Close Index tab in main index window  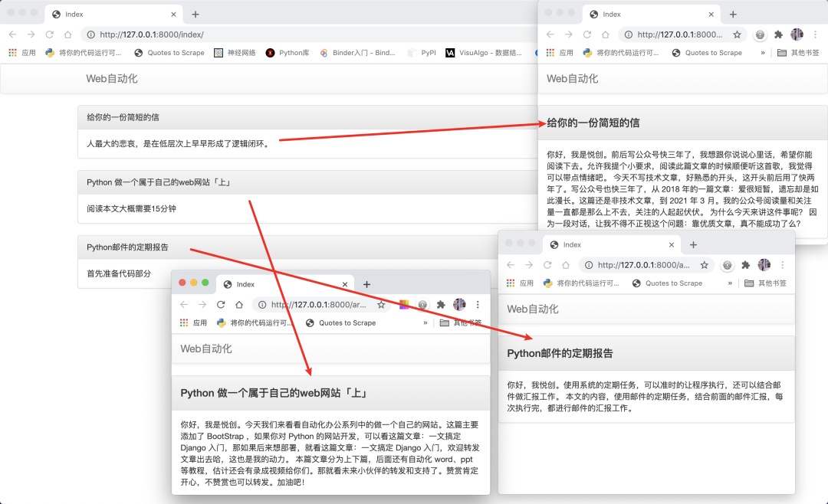(x=174, y=15)
